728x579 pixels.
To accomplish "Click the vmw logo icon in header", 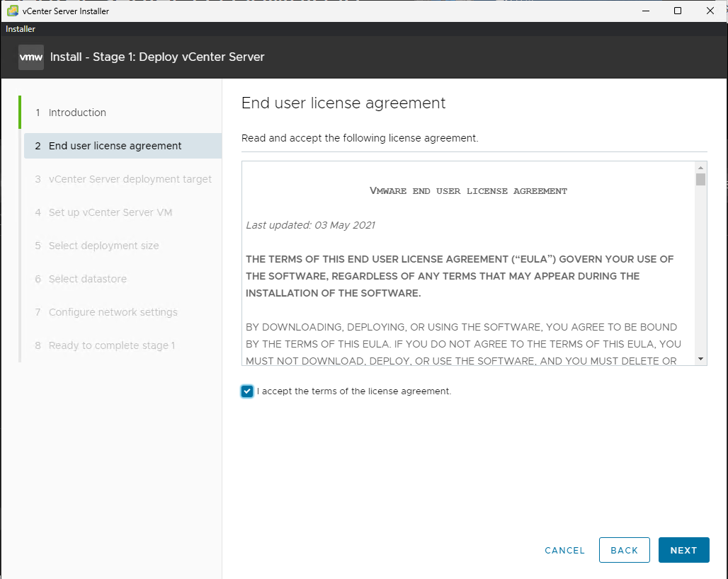I will 31,57.
